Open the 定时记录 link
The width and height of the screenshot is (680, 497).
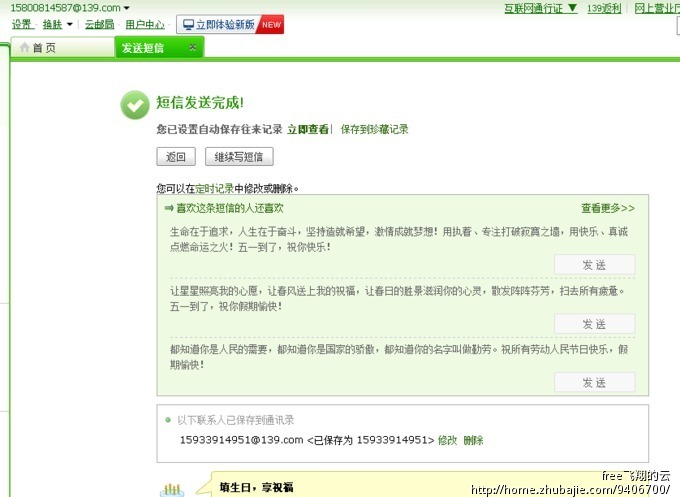point(214,189)
